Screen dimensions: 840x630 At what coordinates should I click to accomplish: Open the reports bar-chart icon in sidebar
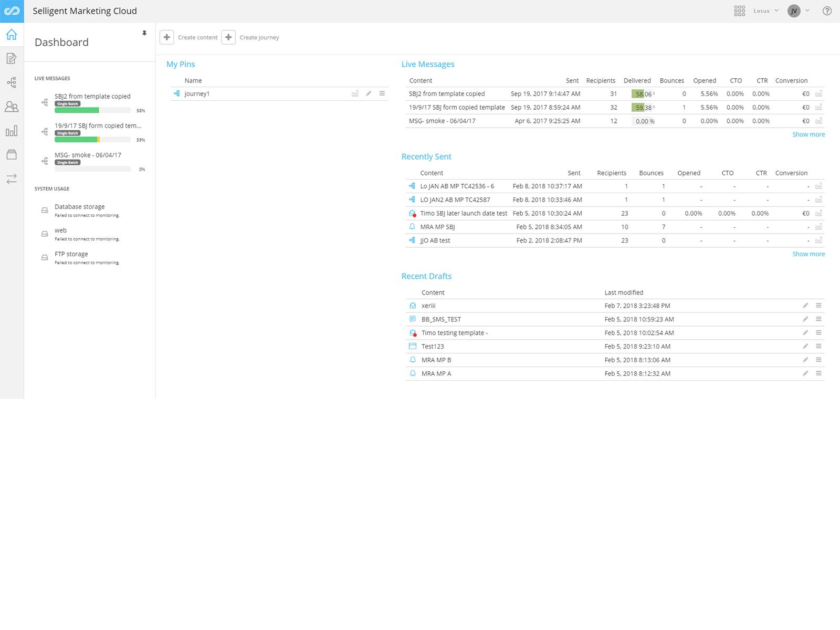point(12,131)
